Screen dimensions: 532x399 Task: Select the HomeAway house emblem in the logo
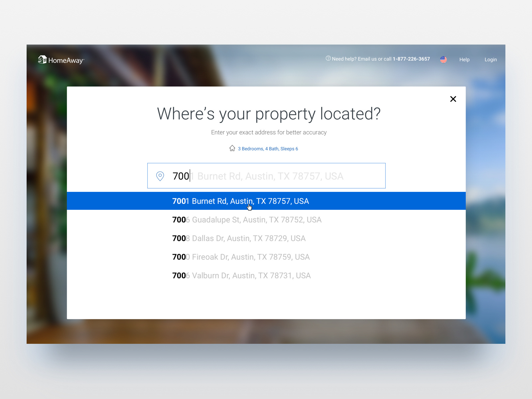coord(42,60)
